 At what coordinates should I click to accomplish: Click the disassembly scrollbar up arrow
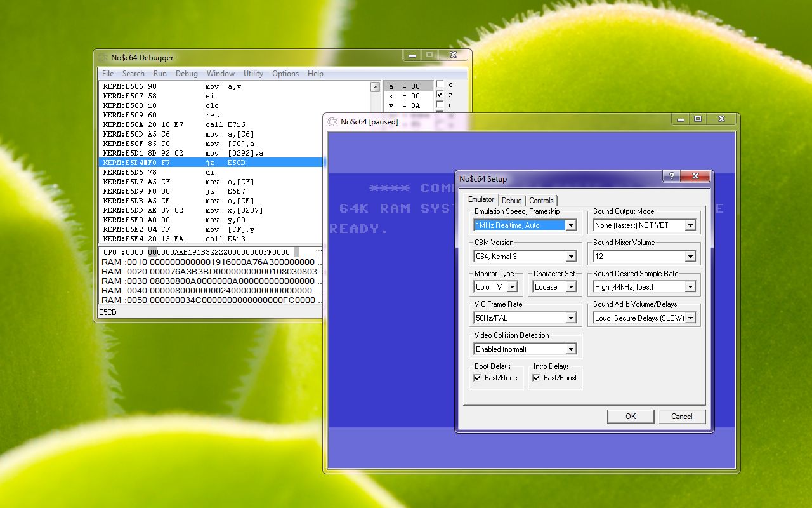376,86
